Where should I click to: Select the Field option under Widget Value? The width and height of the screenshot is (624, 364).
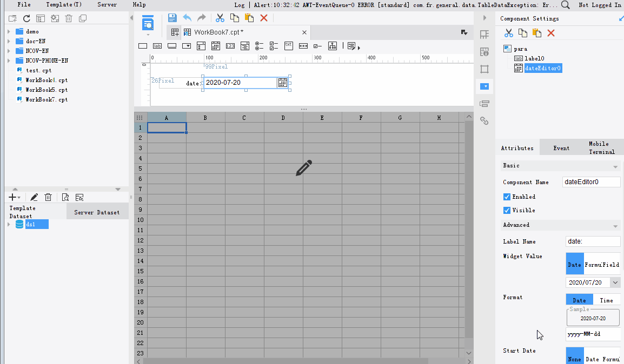click(611, 264)
